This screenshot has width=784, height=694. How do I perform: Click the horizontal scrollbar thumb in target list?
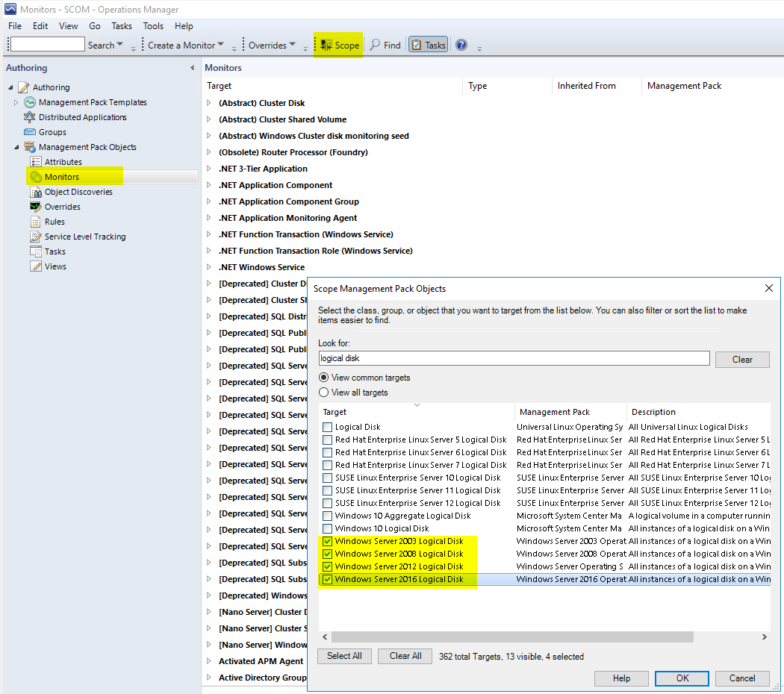click(512, 637)
